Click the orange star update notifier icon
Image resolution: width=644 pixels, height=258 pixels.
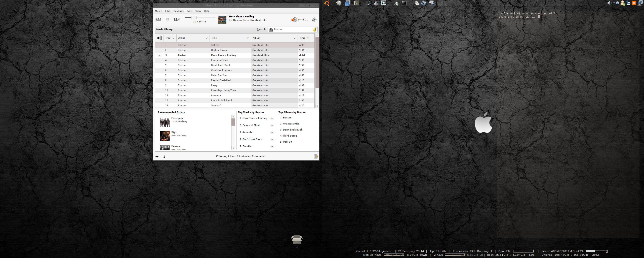634,3
